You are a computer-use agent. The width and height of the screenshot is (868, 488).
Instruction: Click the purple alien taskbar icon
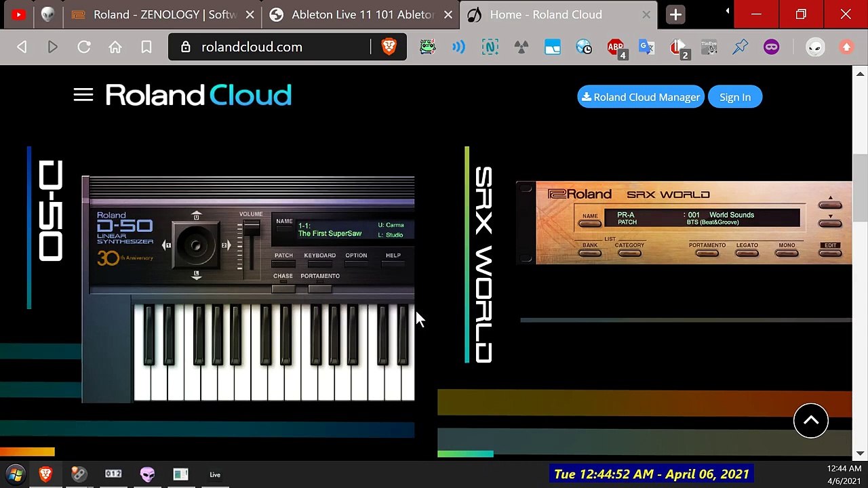click(147, 474)
